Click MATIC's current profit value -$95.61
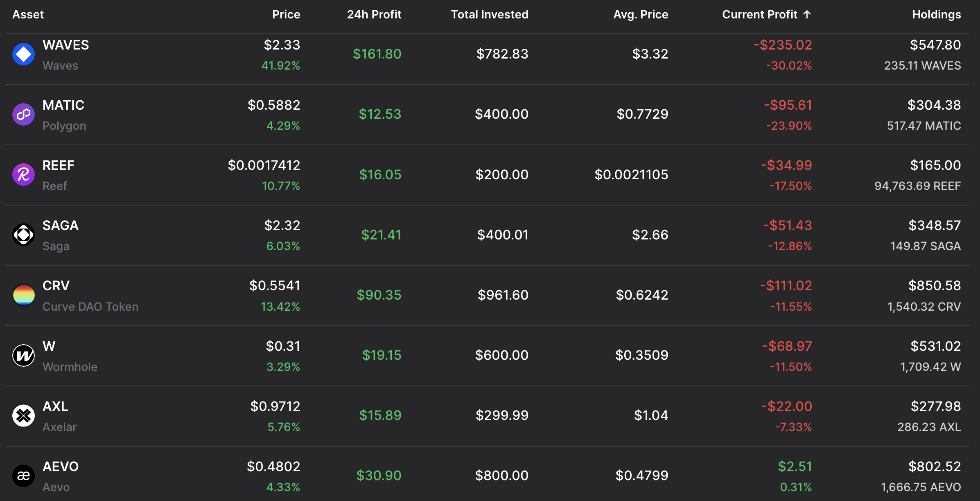The image size is (980, 501). [788, 105]
